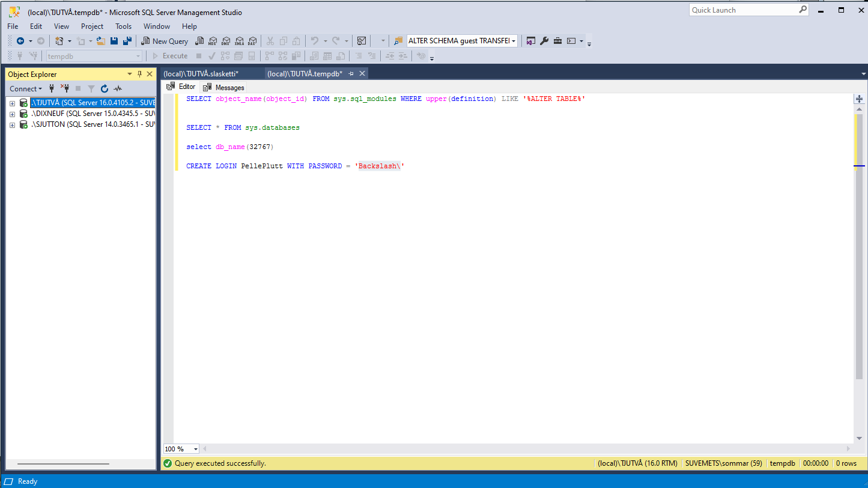Screen dimensions: 868x488
Task: Click the Navigate Backward arrow icon
Action: (20, 41)
